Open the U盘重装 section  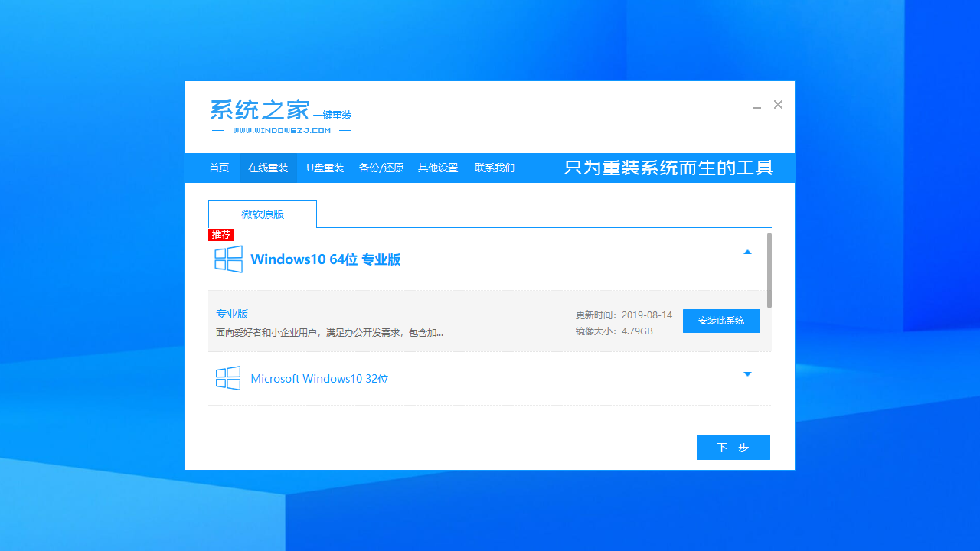tap(325, 168)
